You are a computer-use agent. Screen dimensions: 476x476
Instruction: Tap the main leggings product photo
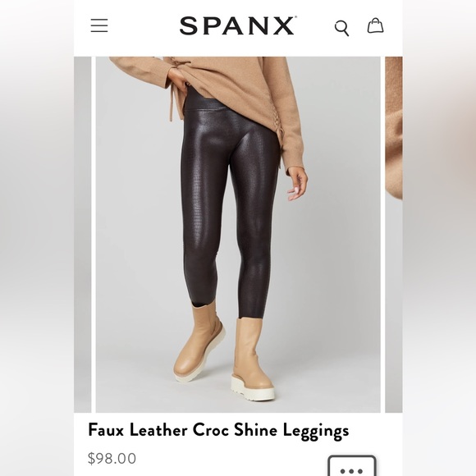coord(238,235)
